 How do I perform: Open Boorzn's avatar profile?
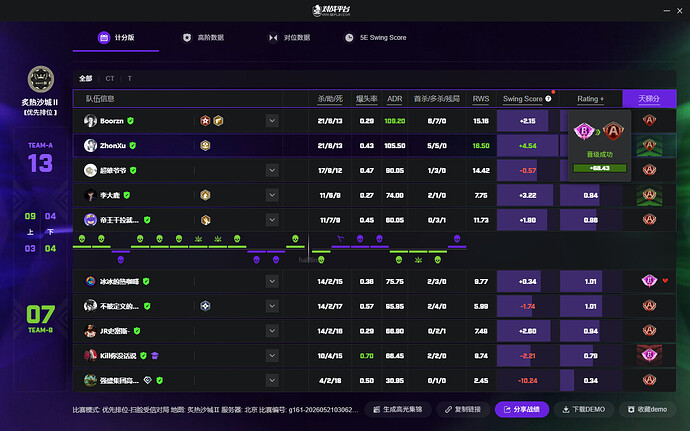click(x=90, y=121)
